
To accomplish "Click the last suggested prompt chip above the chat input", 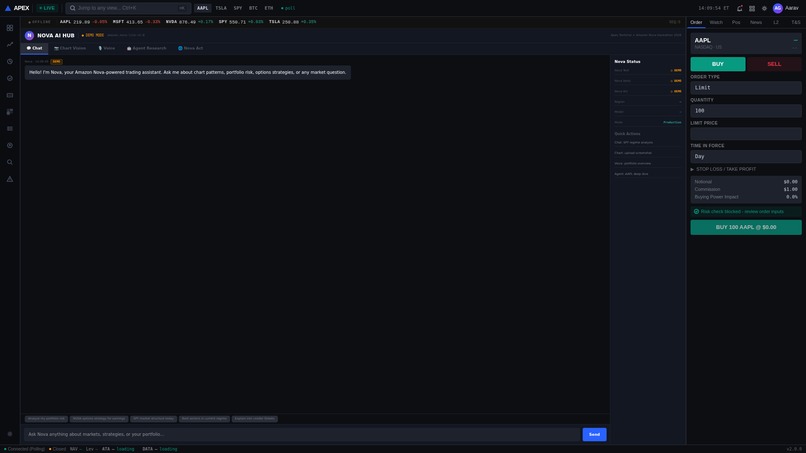I will tap(254, 419).
